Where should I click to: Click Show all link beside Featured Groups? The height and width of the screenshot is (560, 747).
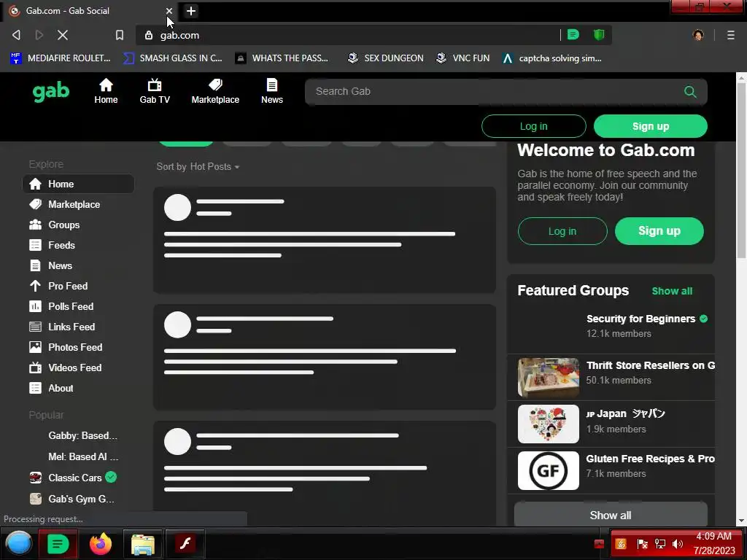point(672,291)
